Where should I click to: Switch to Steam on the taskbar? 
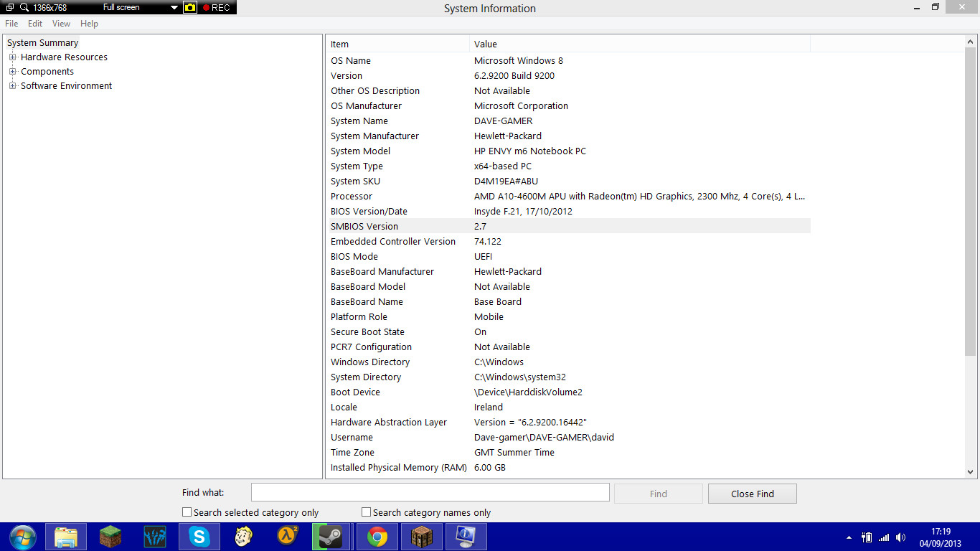[332, 537]
